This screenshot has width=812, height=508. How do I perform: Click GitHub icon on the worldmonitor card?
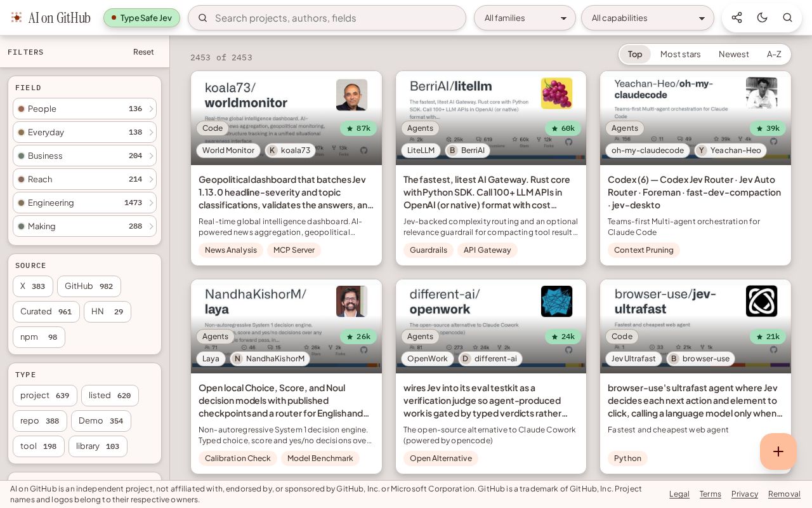point(364,150)
